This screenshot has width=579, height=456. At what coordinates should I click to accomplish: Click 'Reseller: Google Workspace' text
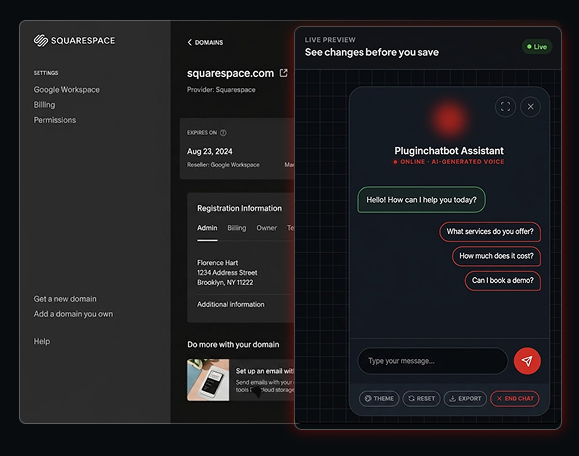click(223, 165)
